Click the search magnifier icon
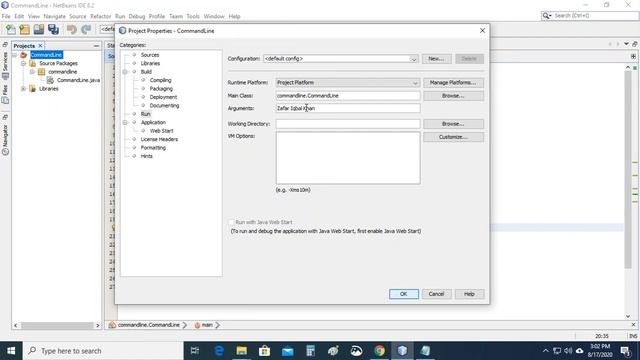This screenshot has height=360, width=640. (546, 16)
